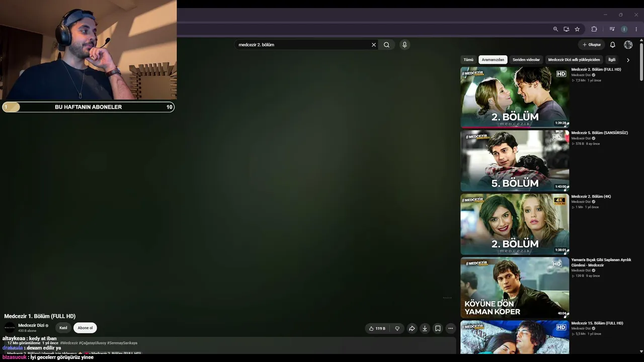Open Medcezir 5. Bölüm (SANSÜRSÜZ) thumbnail
The width and height of the screenshot is (644, 362).
515,161
